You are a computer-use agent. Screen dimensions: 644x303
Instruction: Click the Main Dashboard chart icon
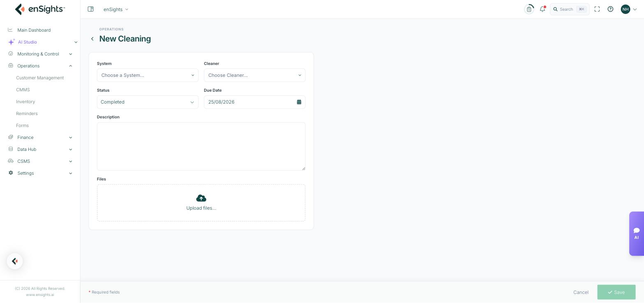tap(11, 30)
